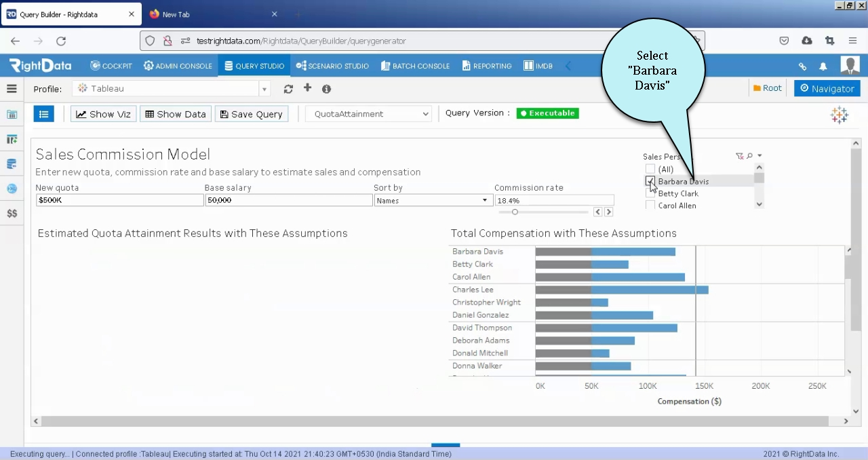Viewport: 868px width, 460px height.
Task: Click the browser reload button
Action: click(61, 41)
